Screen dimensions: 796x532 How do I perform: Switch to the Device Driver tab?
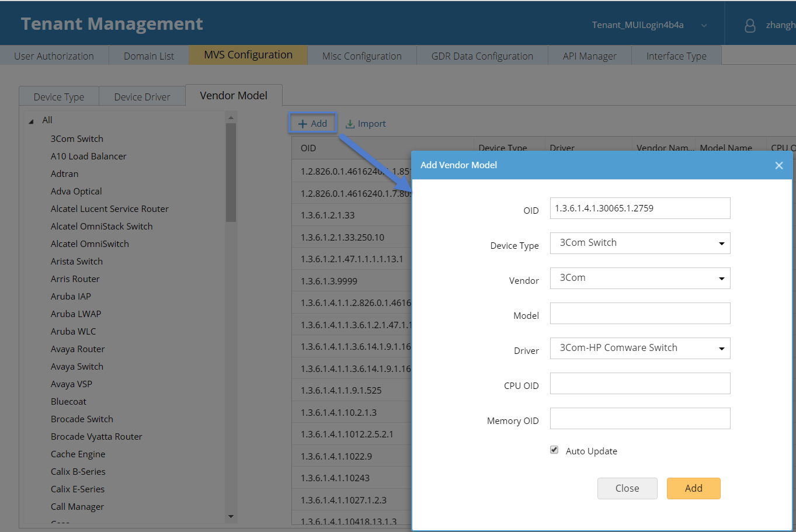point(142,97)
